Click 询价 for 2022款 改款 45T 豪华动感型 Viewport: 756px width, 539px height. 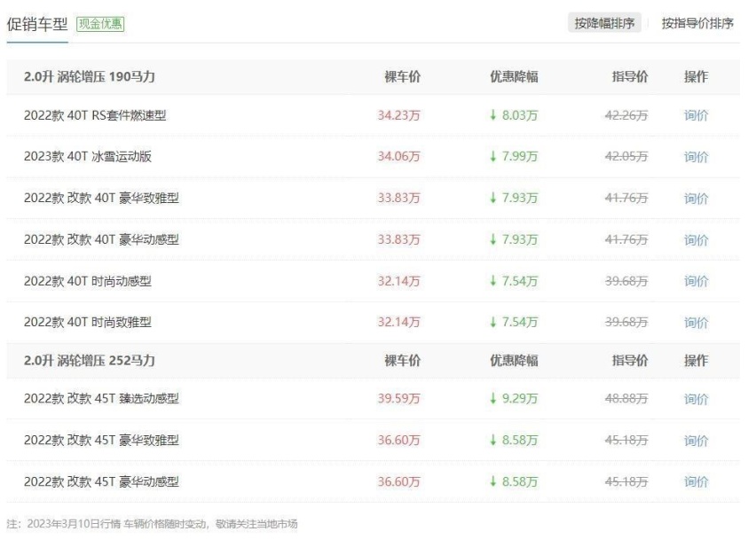(x=696, y=481)
